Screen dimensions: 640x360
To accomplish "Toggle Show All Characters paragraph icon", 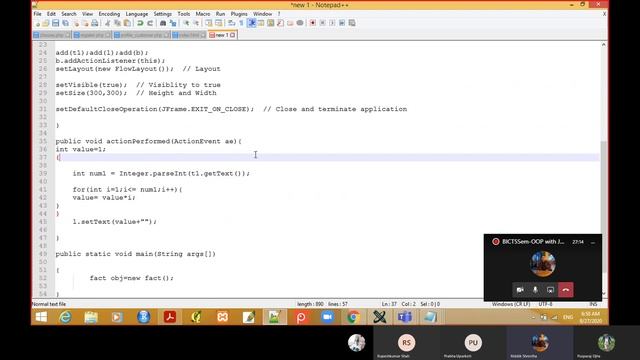I will pyautogui.click(x=241, y=23).
